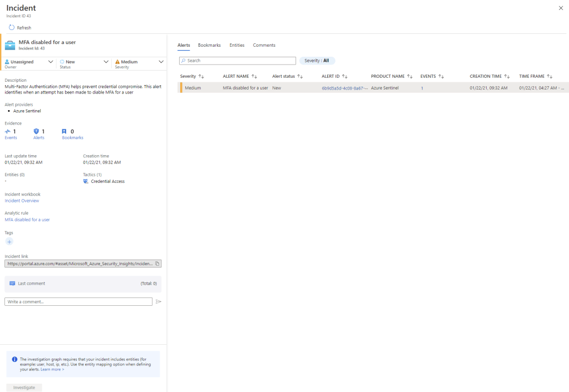Click the alert ID link 6b9d5a5d

pyautogui.click(x=344, y=88)
